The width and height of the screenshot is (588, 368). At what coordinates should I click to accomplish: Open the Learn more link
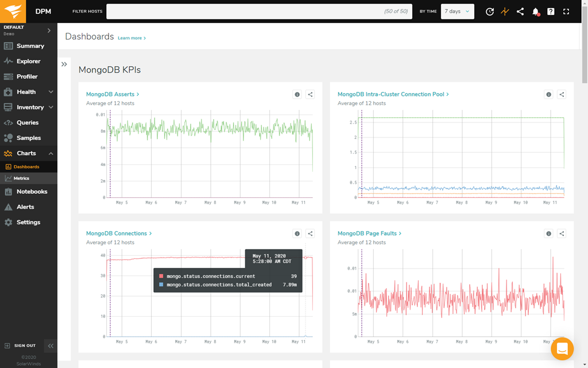click(x=131, y=39)
